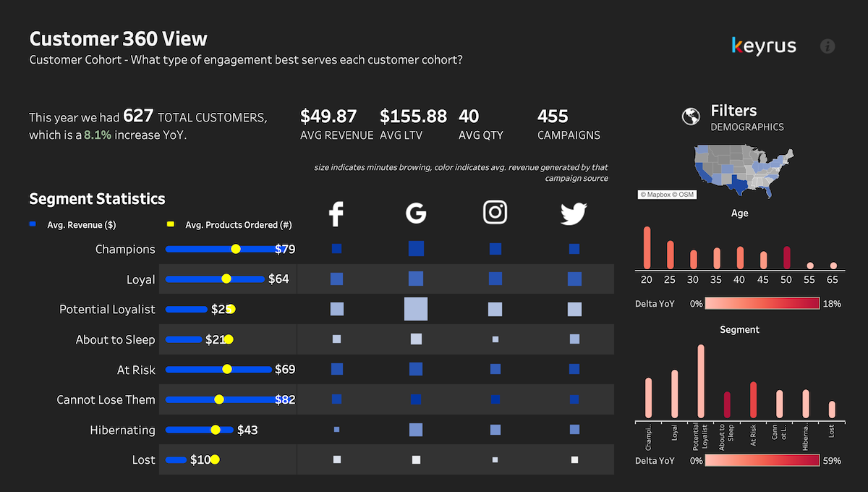Click the OSM attribution link
The height and width of the screenshot is (492, 868).
pos(684,195)
